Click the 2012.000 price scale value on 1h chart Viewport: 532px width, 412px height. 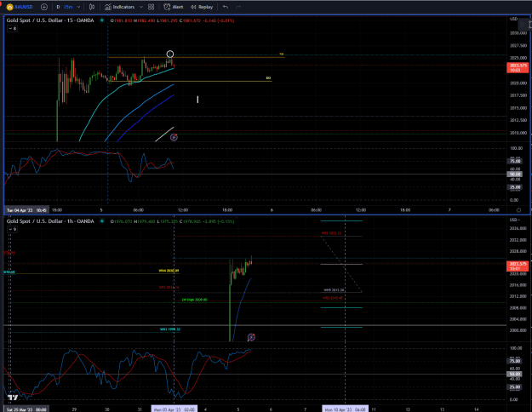[518, 296]
